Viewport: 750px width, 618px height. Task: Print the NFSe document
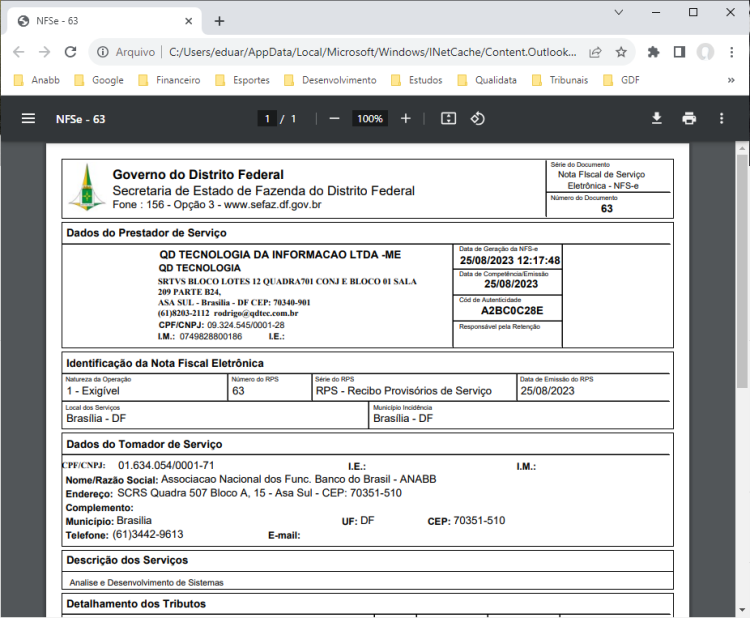[x=689, y=118]
